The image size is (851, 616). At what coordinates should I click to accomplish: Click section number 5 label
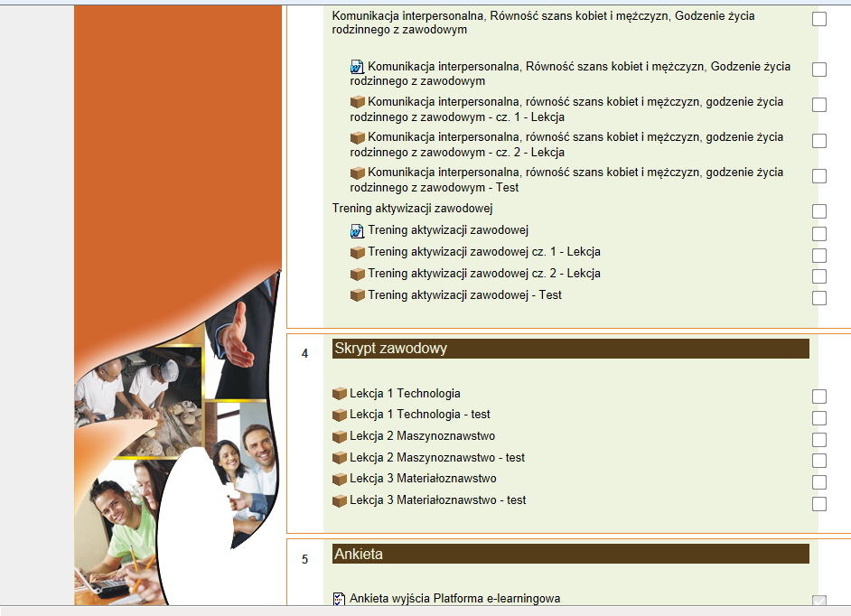[304, 560]
